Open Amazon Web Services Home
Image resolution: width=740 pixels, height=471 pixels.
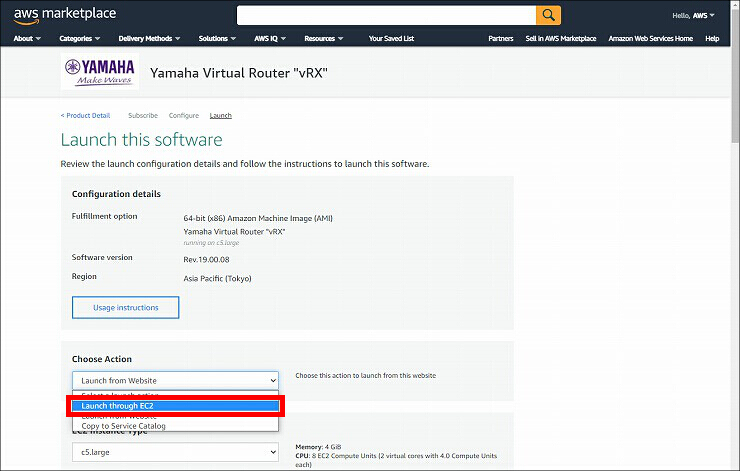pyautogui.click(x=650, y=39)
